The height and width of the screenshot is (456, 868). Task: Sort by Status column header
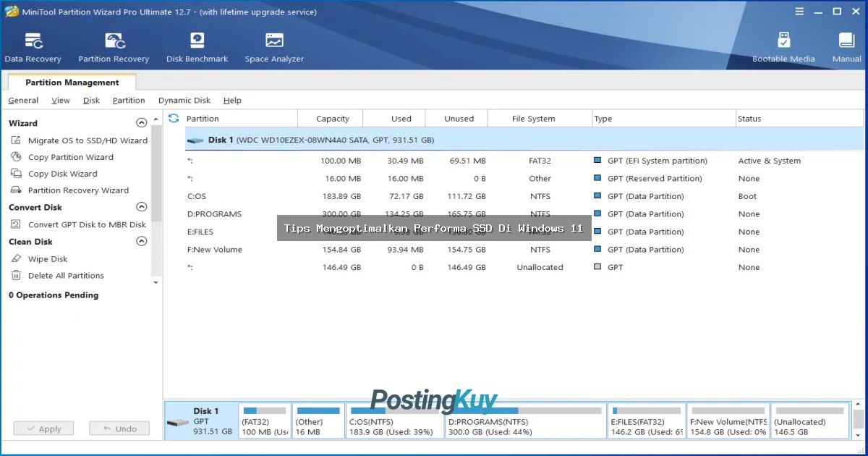[799, 119]
